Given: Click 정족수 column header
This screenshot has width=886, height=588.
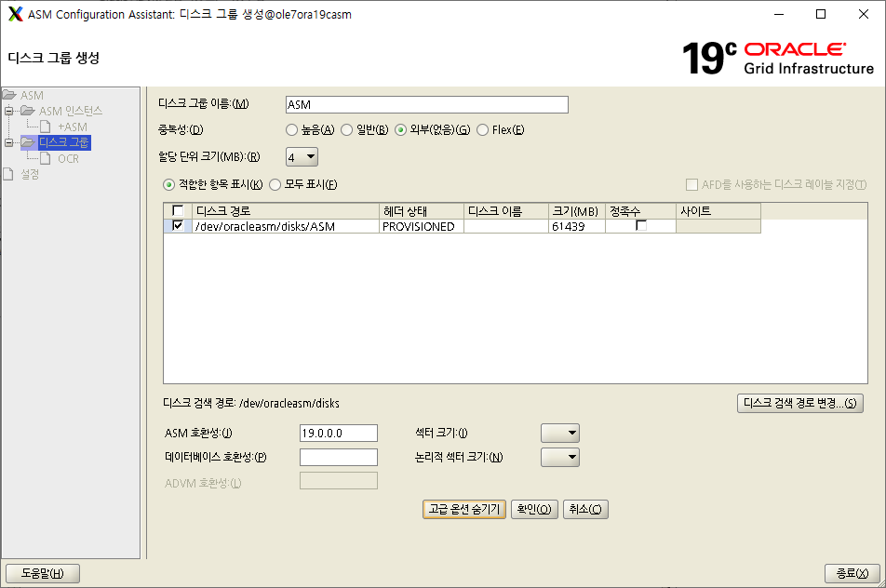Looking at the screenshot, I should click(640, 210).
